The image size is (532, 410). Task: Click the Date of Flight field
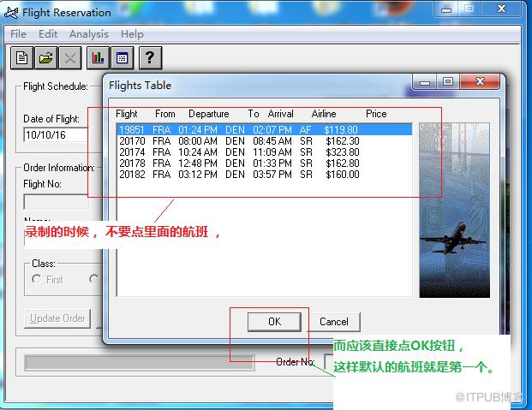56,134
